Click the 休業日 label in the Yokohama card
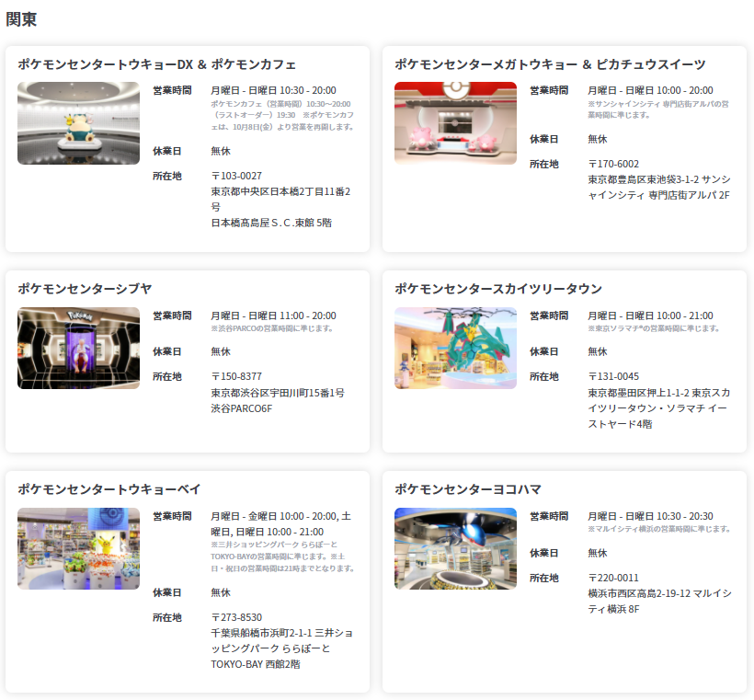This screenshot has height=700, width=754. click(x=544, y=553)
